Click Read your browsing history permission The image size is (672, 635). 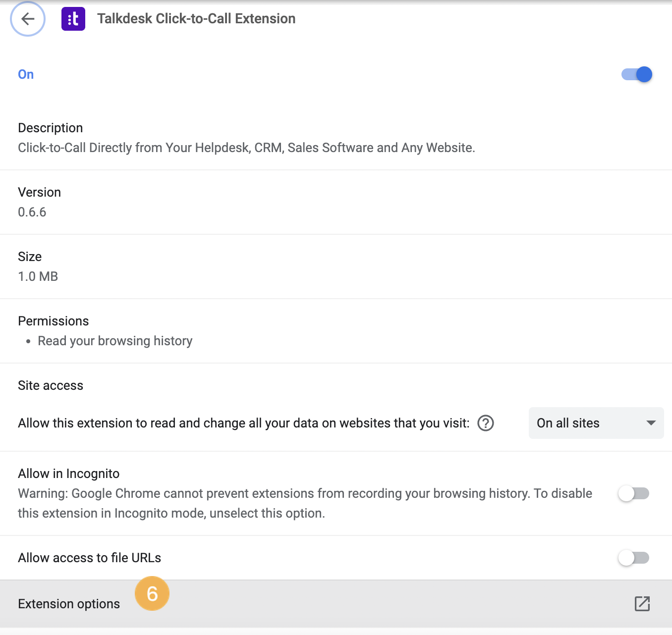(115, 341)
